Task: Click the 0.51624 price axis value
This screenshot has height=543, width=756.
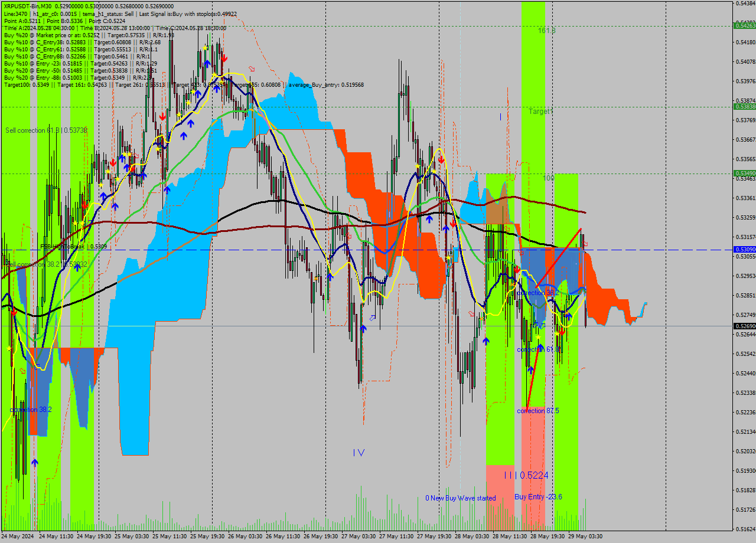Action: tap(745, 528)
